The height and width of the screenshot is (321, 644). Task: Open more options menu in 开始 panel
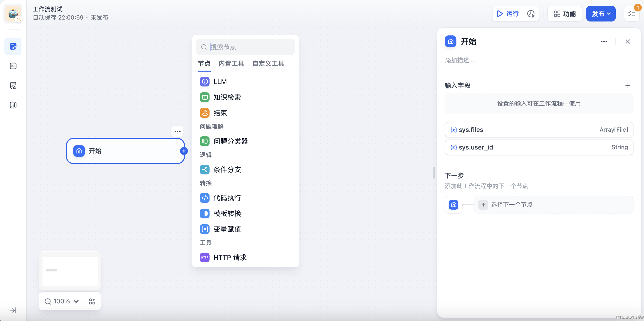[604, 41]
